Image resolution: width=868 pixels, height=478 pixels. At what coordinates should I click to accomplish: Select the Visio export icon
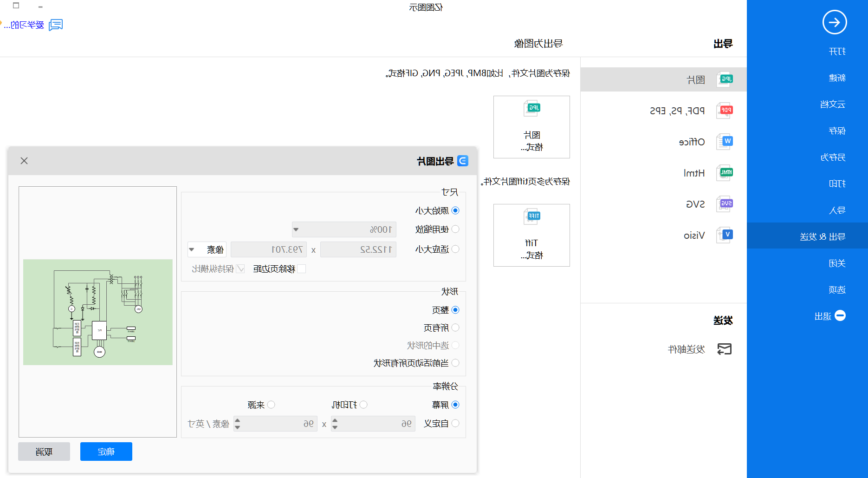pos(725,235)
